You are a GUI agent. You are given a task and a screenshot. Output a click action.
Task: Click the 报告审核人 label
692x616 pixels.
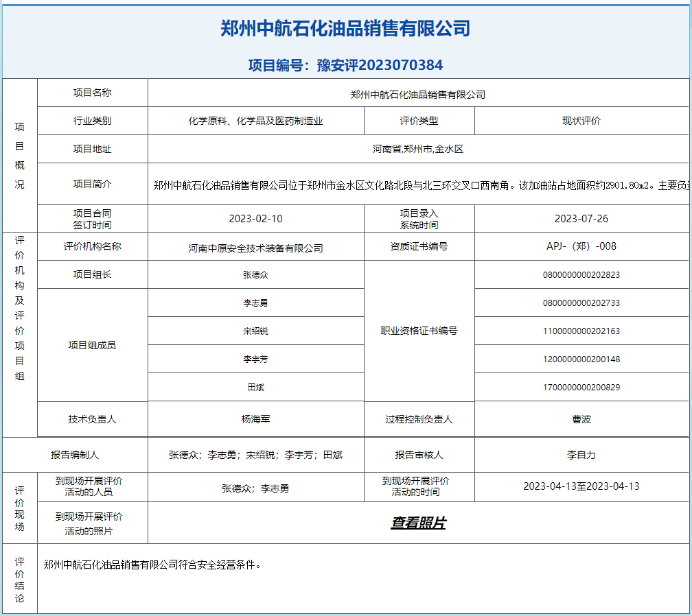[419, 455]
